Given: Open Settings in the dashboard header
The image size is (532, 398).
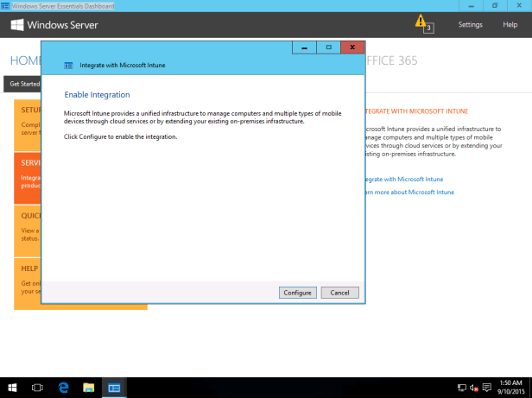Looking at the screenshot, I should point(471,25).
